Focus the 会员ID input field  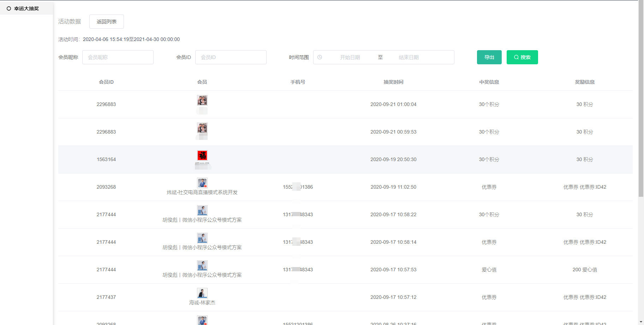click(x=231, y=57)
